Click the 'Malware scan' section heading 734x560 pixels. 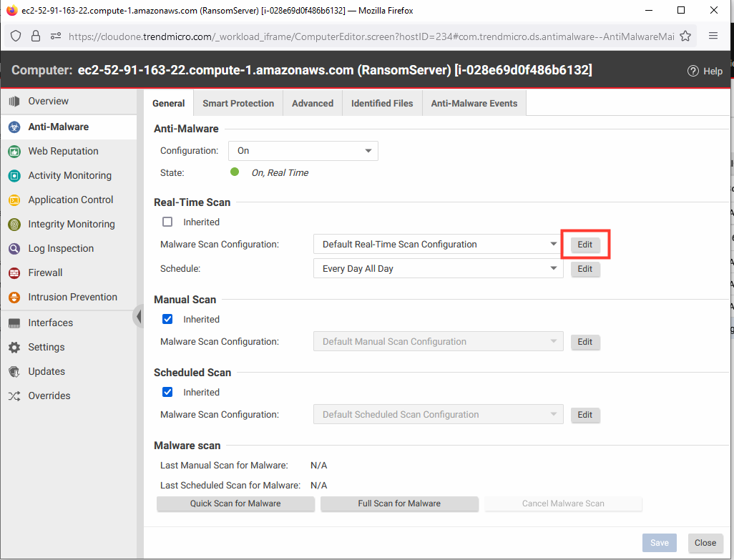[187, 446]
